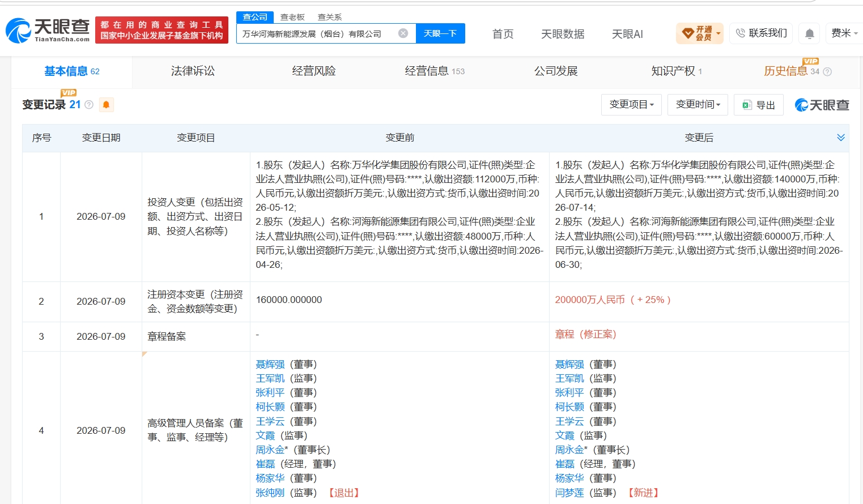Image resolution: width=863 pixels, height=504 pixels.
Task: Switch to the 知识产权 tab
Action: click(x=677, y=71)
